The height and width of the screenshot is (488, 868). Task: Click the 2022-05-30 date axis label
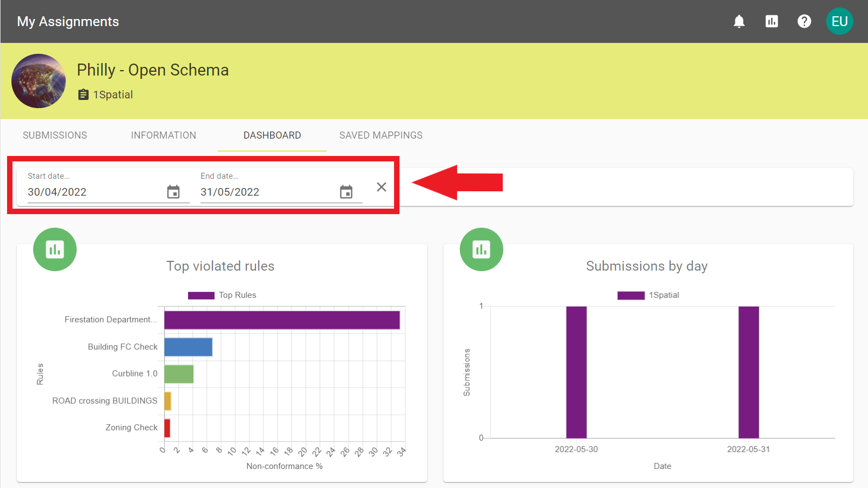(576, 449)
